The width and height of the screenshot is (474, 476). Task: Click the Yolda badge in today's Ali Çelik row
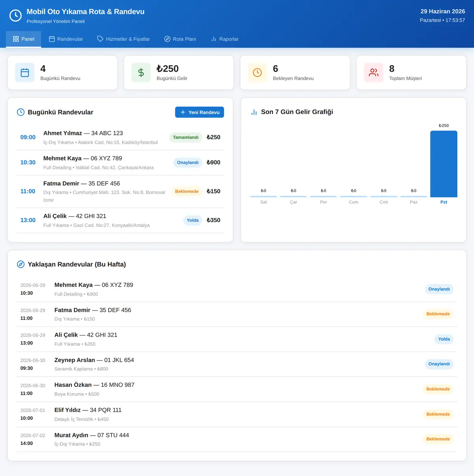[193, 220]
